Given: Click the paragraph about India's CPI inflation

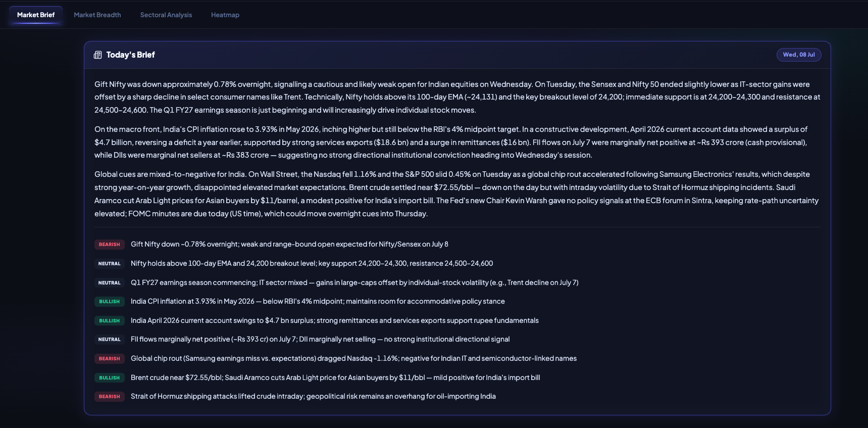Looking at the screenshot, I should click(x=457, y=142).
